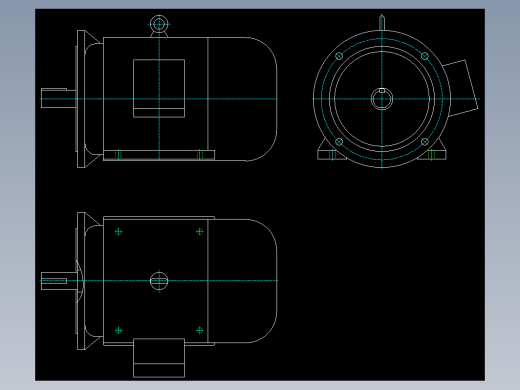Select the lifting eye circle in the top view
520x390 pixels.
click(x=159, y=281)
